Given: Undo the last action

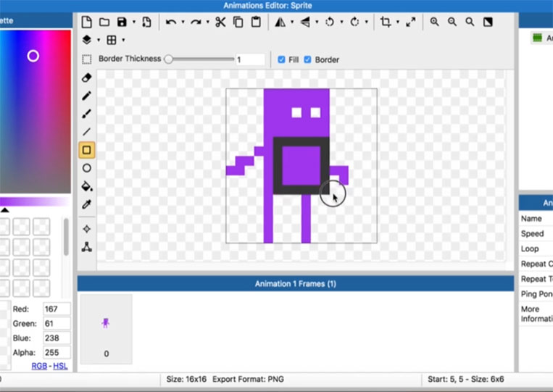Looking at the screenshot, I should 171,22.
